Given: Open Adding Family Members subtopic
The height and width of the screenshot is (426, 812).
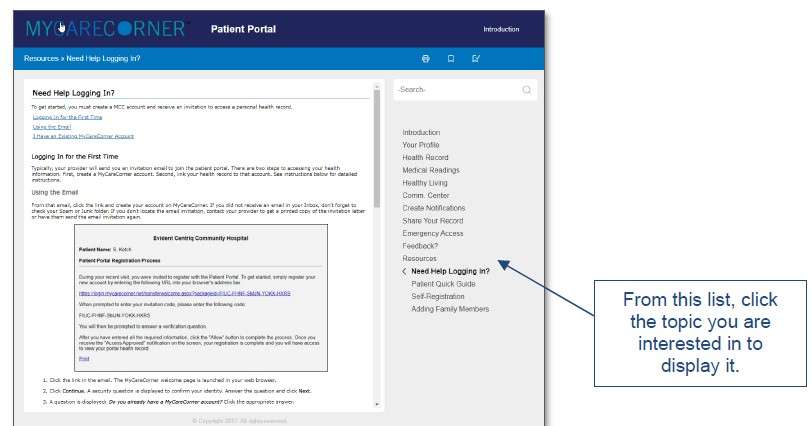Looking at the screenshot, I should click(450, 309).
